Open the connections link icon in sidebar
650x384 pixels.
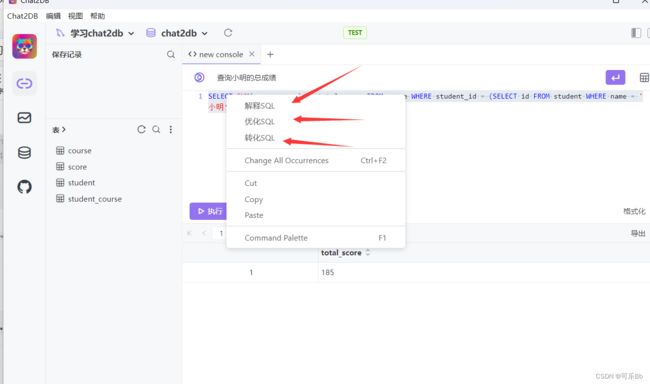(24, 83)
